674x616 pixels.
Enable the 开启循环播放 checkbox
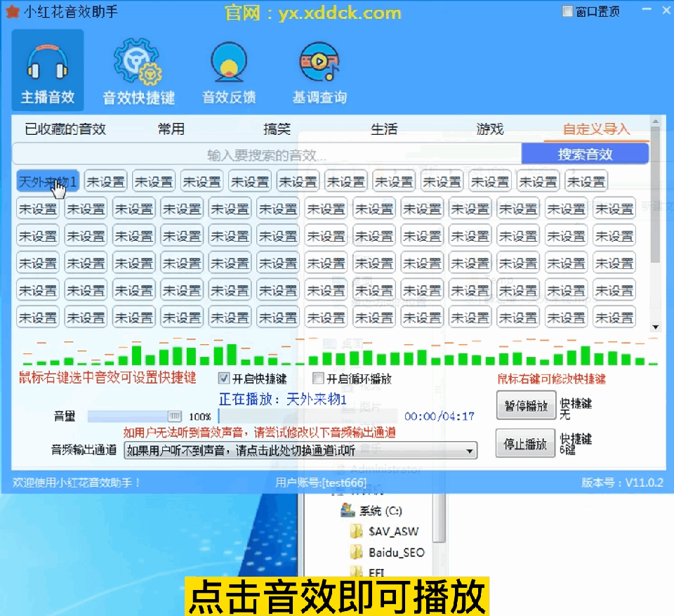click(317, 379)
